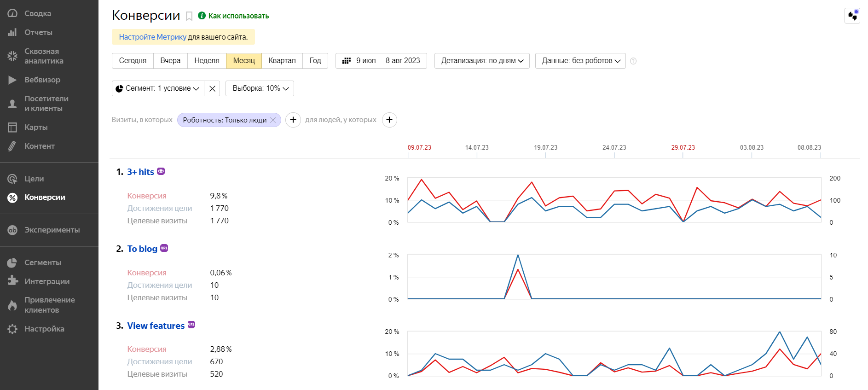Click the green info icon near Как использовать

202,16
